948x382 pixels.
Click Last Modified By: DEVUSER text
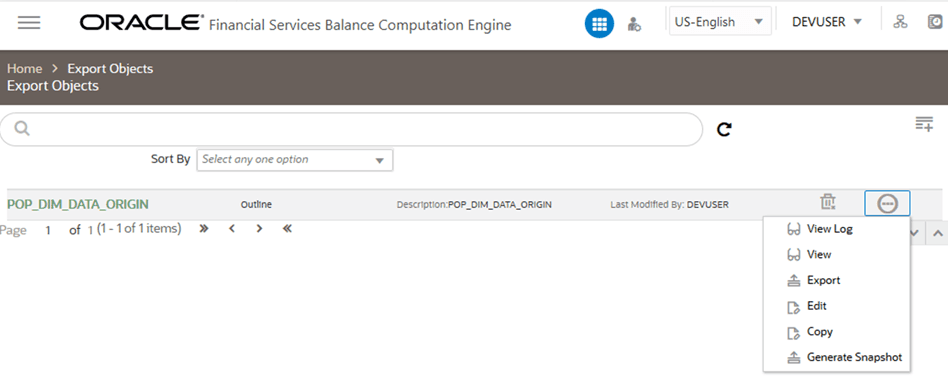[669, 204]
